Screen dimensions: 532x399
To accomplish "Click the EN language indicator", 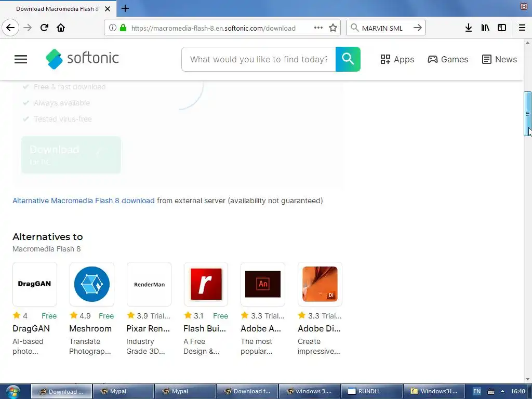I will coord(477,391).
